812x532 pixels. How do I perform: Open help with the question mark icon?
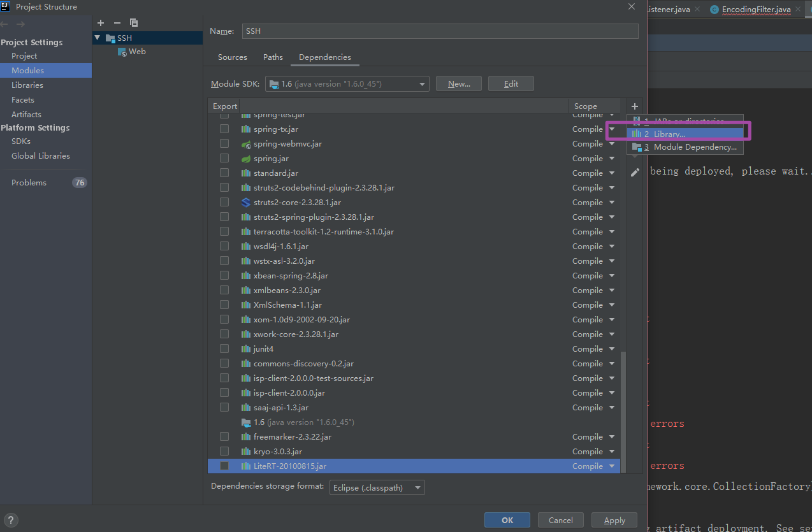11,520
